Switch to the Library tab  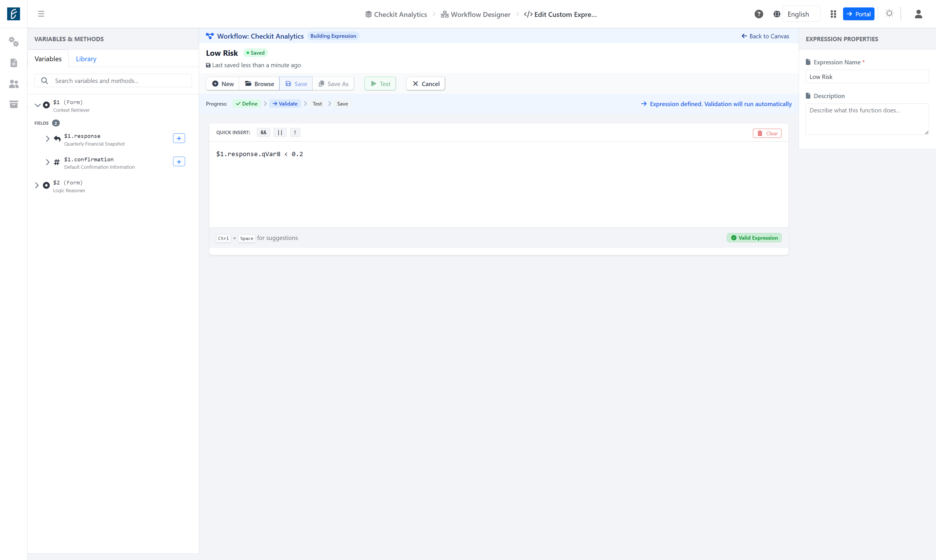pyautogui.click(x=86, y=59)
